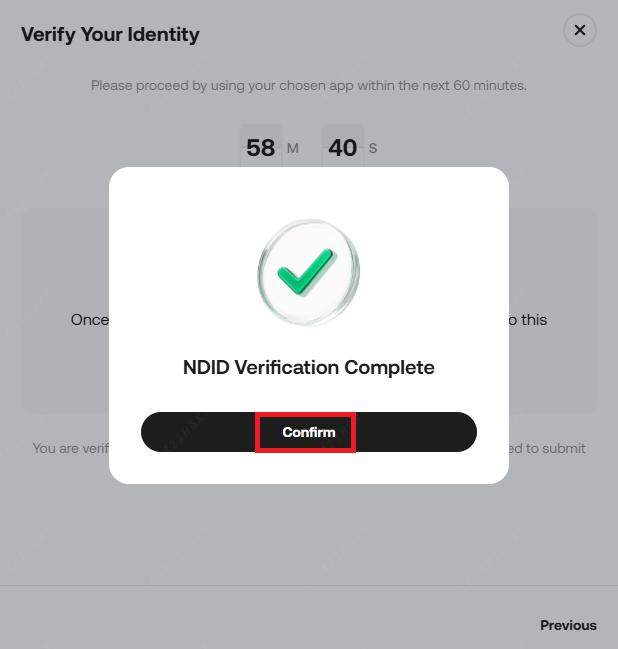Click the M minutes unit label
618x649 pixels.
point(293,149)
